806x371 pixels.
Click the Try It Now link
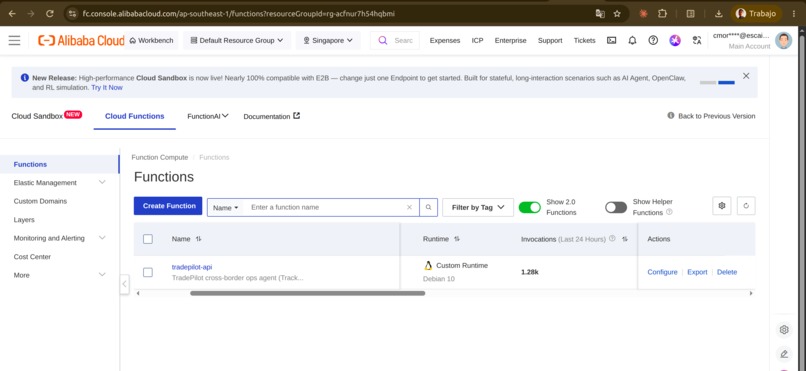point(107,88)
